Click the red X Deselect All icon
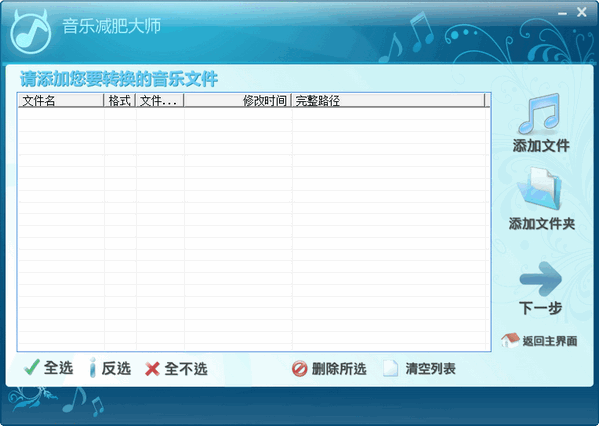The height and width of the screenshot is (426, 599). (x=152, y=369)
